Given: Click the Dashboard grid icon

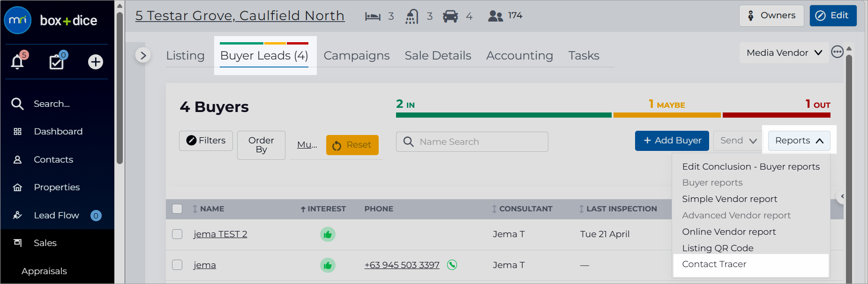Looking at the screenshot, I should [x=17, y=132].
